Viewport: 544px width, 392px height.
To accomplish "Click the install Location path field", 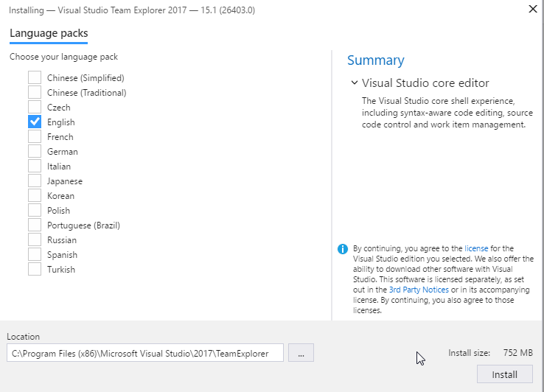I will point(144,354).
